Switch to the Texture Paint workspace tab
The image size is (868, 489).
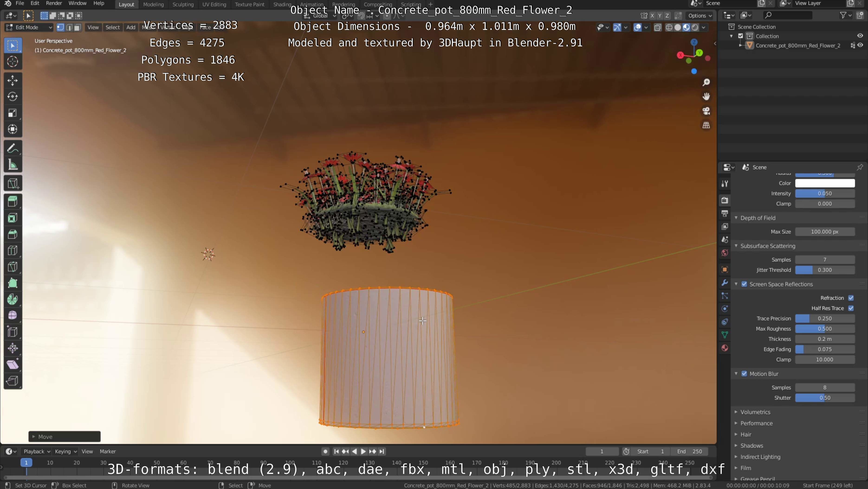coord(249,4)
